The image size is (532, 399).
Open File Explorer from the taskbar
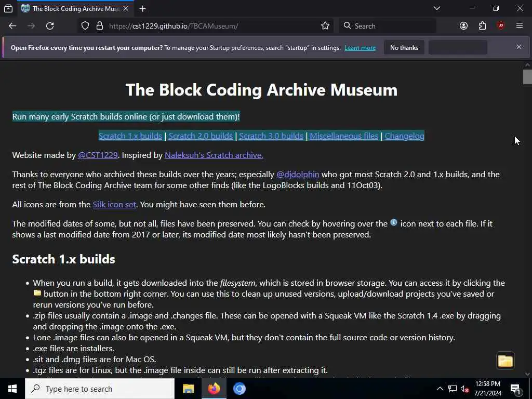pyautogui.click(x=188, y=389)
